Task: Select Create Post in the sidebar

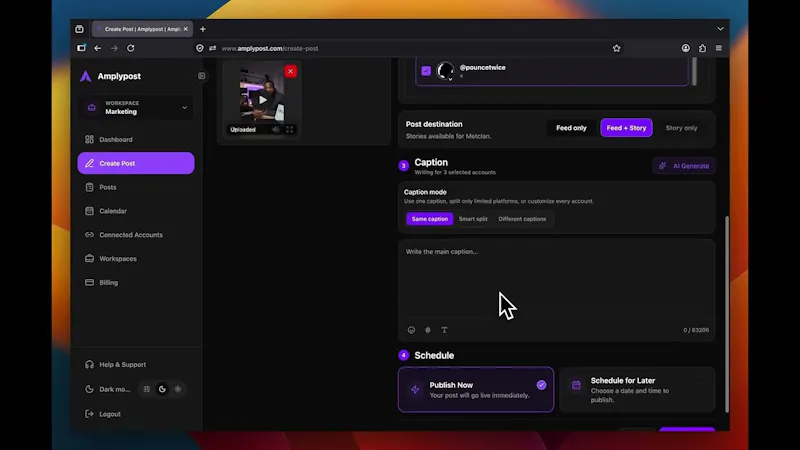Action: point(136,163)
